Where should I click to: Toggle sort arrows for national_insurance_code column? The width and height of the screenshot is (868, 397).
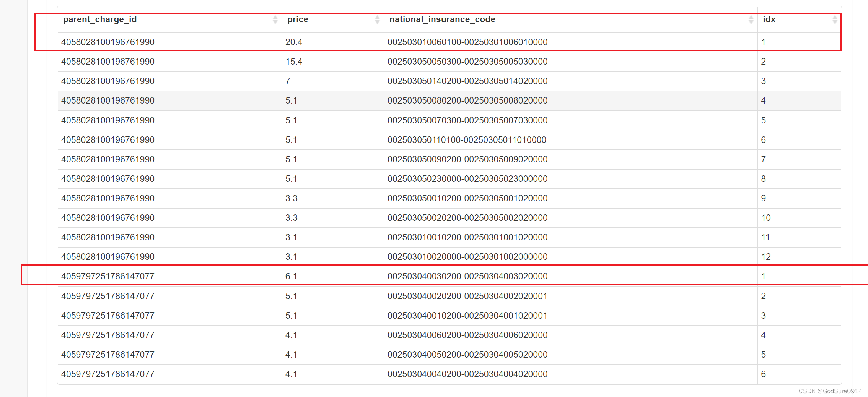751,19
